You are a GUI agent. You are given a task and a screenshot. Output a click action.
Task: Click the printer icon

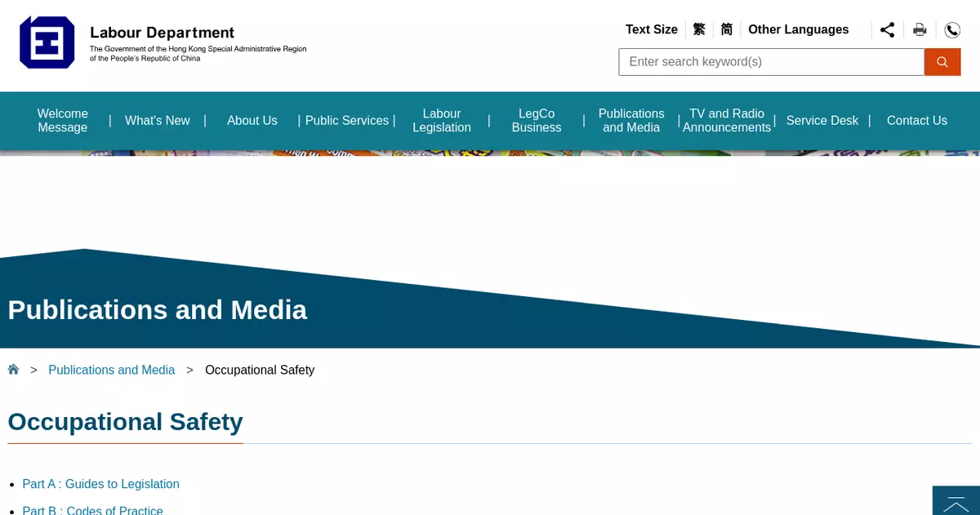click(x=920, y=30)
